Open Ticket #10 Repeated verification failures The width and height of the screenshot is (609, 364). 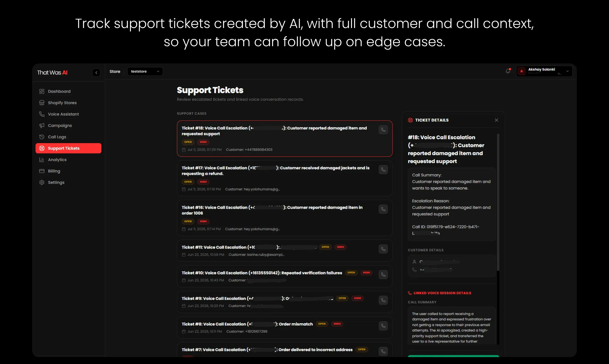tap(285, 276)
